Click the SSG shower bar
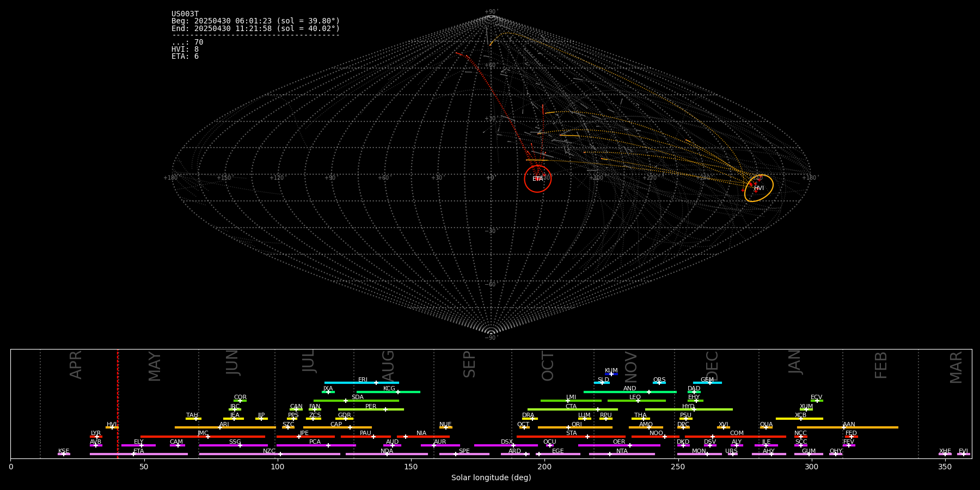The height and width of the screenshot is (490, 980). 233,445
